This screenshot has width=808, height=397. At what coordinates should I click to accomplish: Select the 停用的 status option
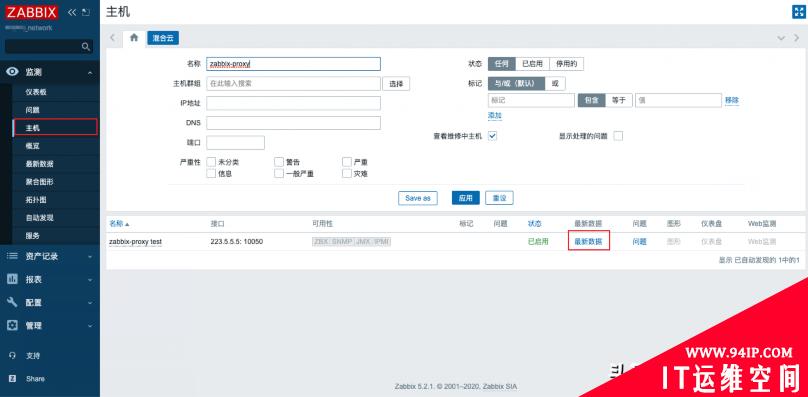pos(567,64)
